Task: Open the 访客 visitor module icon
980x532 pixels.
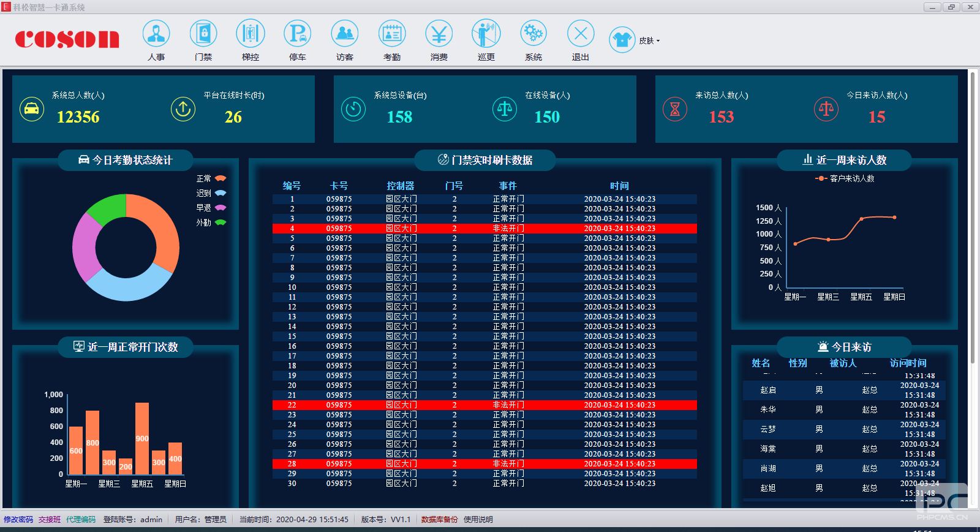Action: (345, 34)
